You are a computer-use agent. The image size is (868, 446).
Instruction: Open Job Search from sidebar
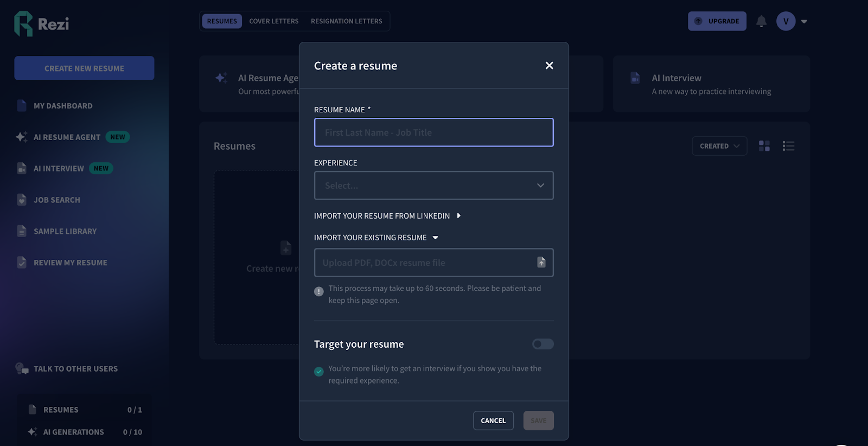[56, 200]
